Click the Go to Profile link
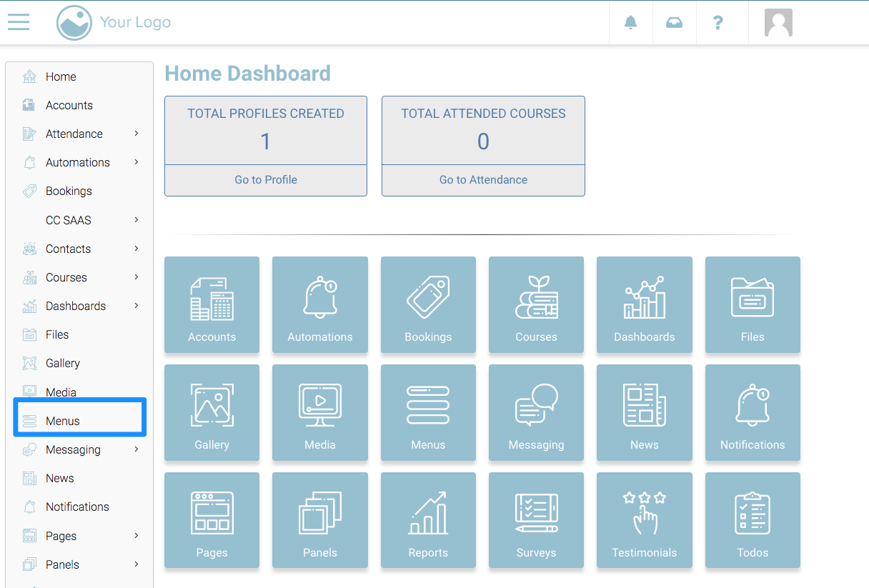 (266, 180)
